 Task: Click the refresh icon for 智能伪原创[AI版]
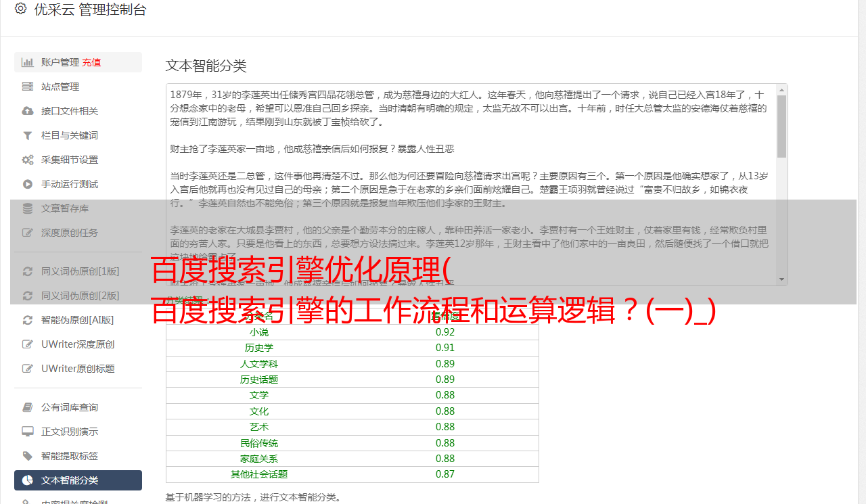(28, 320)
